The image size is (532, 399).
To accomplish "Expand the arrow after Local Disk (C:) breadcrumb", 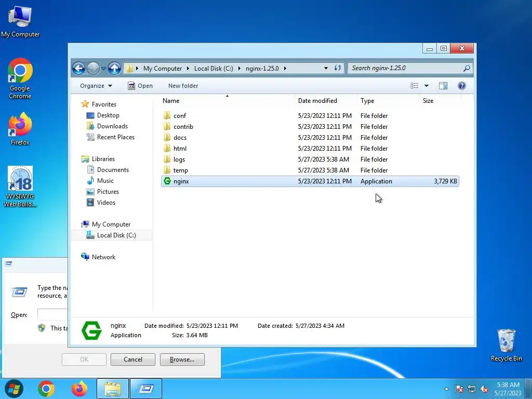I will click(x=239, y=68).
